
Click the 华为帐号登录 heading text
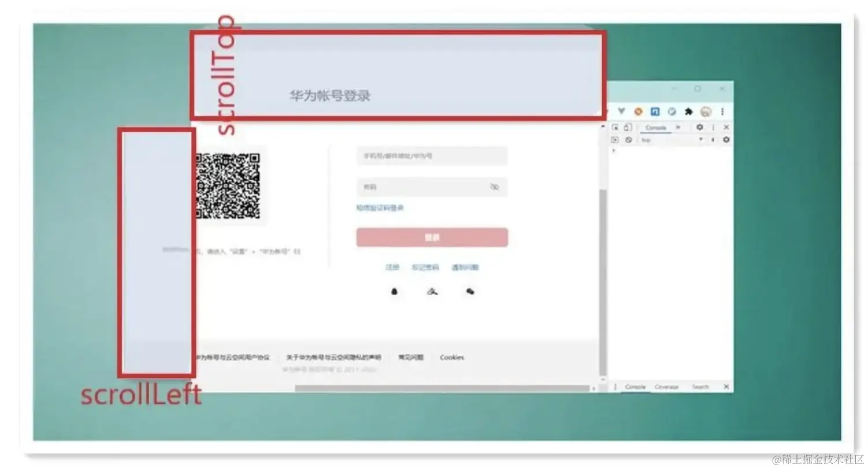pyautogui.click(x=329, y=96)
